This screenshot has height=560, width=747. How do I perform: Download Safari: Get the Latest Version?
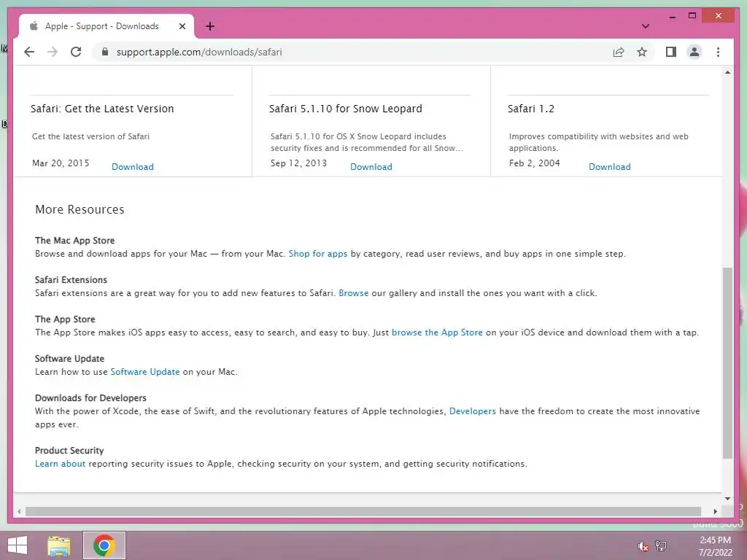point(133,167)
